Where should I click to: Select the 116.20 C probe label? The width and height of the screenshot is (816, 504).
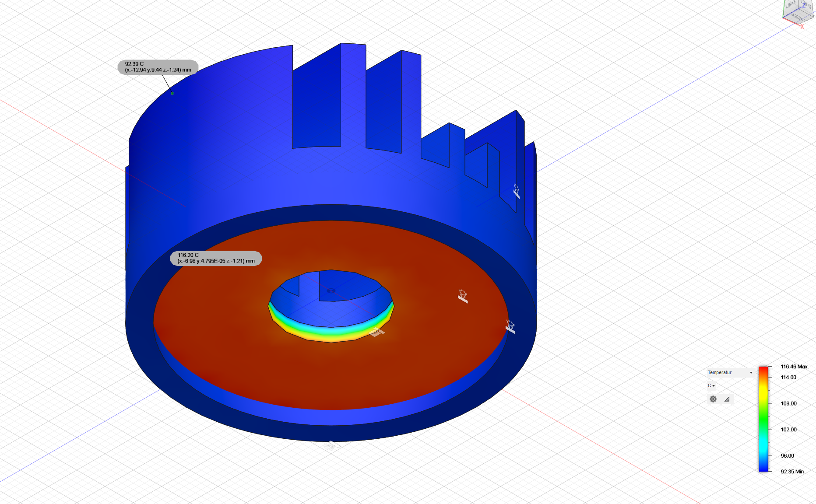tap(216, 258)
